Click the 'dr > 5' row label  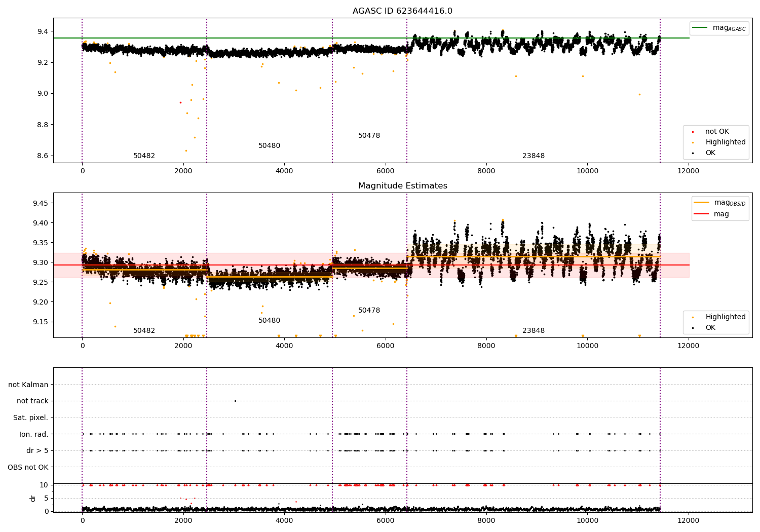click(37, 450)
